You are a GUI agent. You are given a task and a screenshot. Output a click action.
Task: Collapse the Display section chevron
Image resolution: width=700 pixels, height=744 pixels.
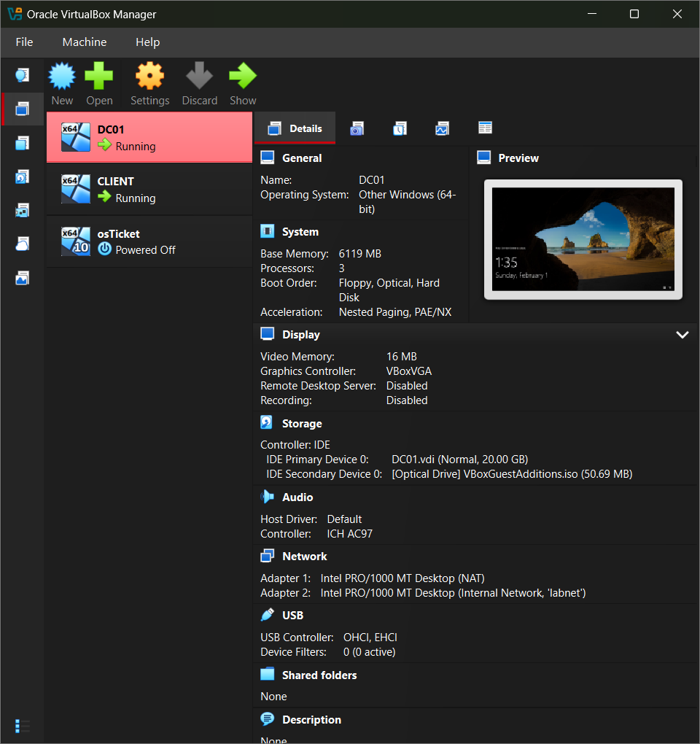tap(682, 335)
